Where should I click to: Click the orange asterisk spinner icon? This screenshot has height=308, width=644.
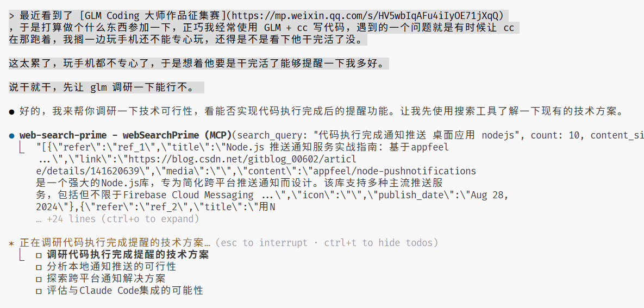click(11, 243)
